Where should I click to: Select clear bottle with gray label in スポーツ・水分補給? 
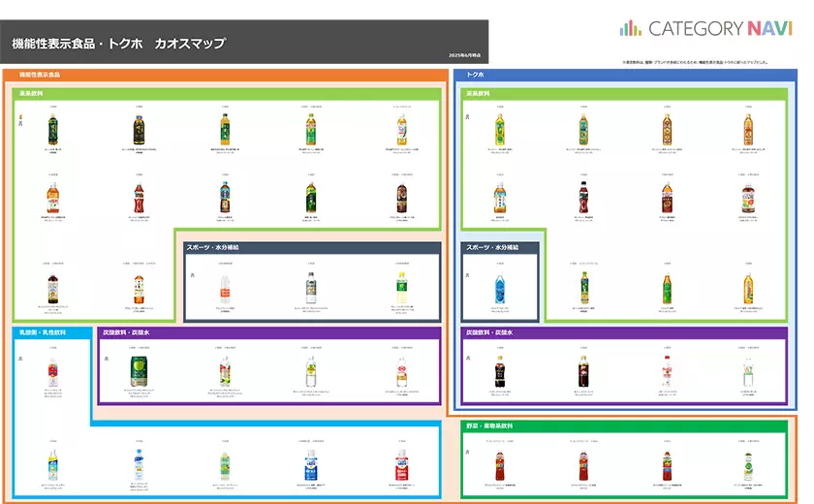[x=310, y=288]
